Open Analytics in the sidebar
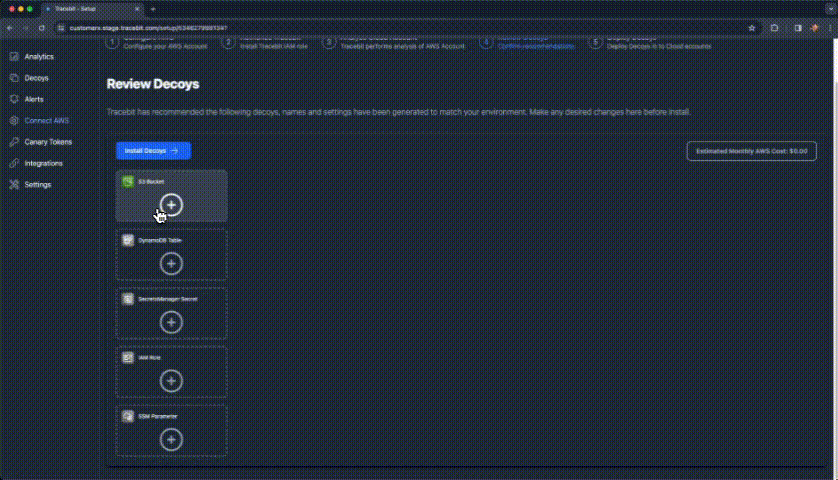The width and height of the screenshot is (838, 480). coord(32,57)
